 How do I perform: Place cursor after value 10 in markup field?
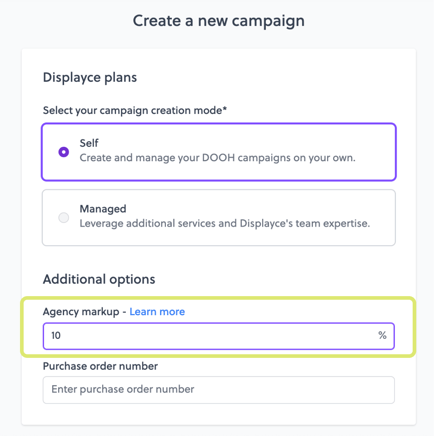click(x=62, y=335)
